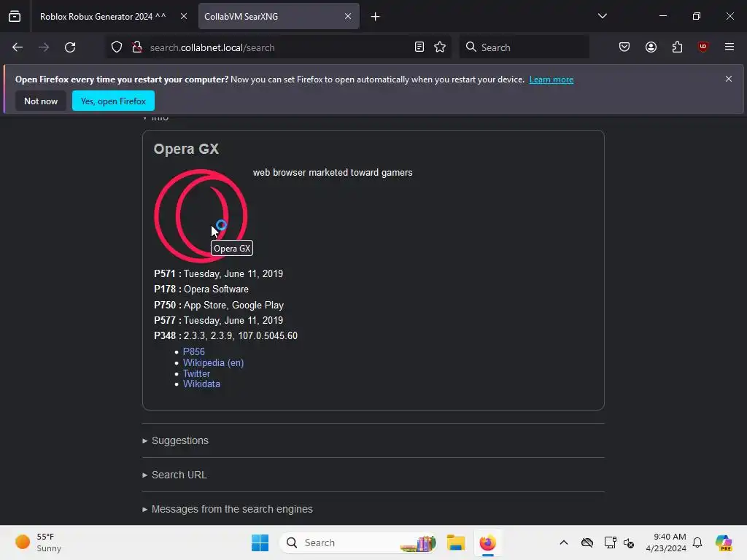Open the Firefox application menu
This screenshot has width=747, height=560.
[x=729, y=47]
